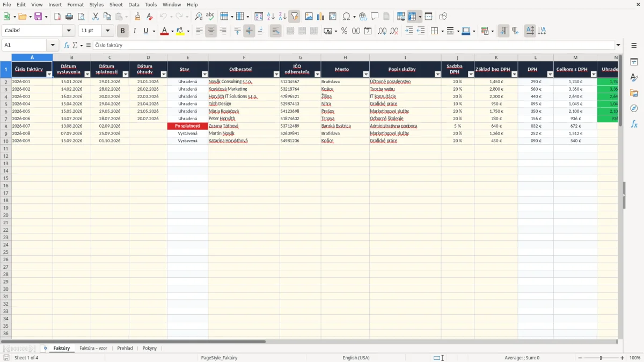Toggle left-to-right text direction
This screenshot has height=362, width=644.
click(x=503, y=31)
